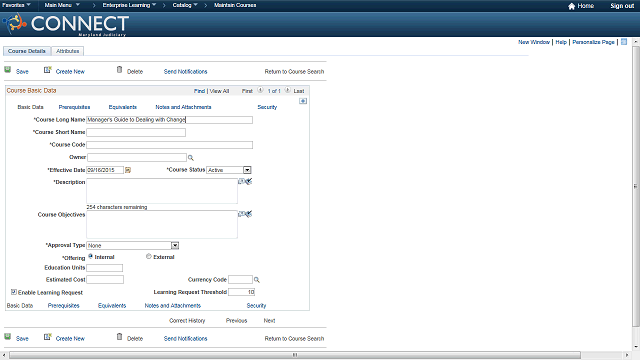Open the Effective Date calendar picker

pyautogui.click(x=128, y=170)
